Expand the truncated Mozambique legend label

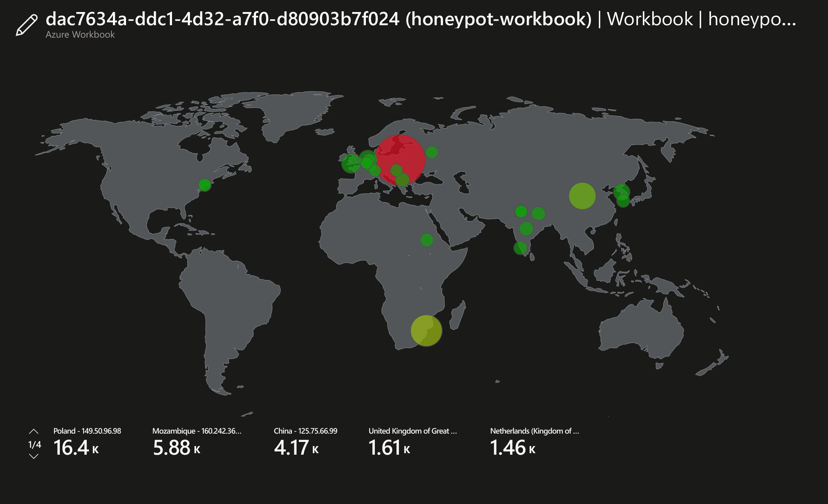pos(197,431)
